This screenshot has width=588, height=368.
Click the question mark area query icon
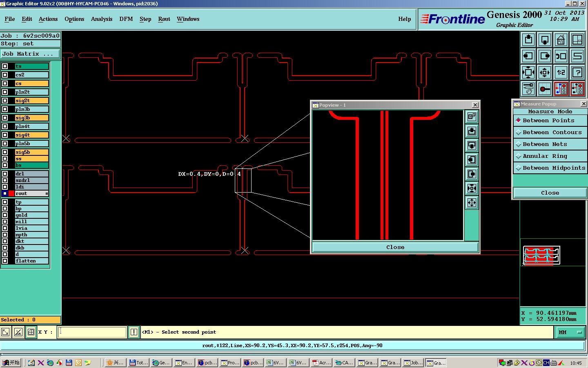(x=577, y=72)
